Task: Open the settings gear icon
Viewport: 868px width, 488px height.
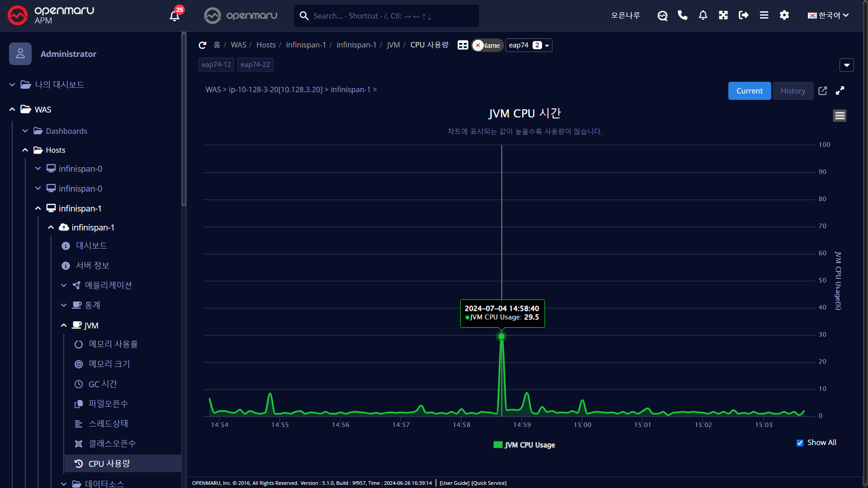Action: 784,15
